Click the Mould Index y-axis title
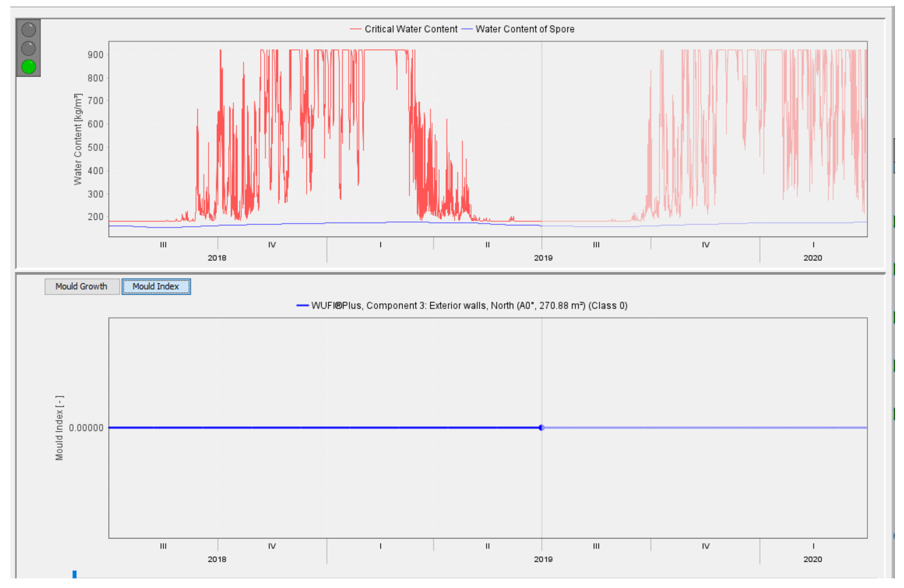This screenshot has width=904, height=588. pos(60,428)
